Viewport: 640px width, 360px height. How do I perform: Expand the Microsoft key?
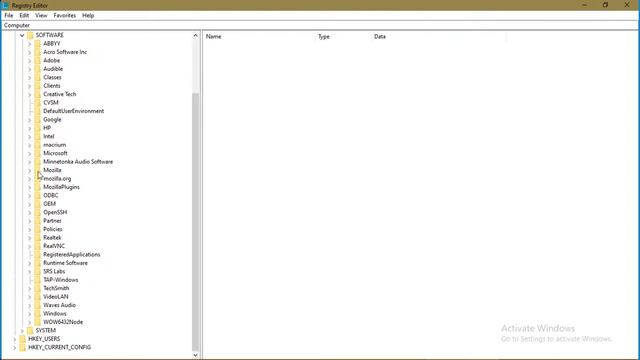(29, 153)
